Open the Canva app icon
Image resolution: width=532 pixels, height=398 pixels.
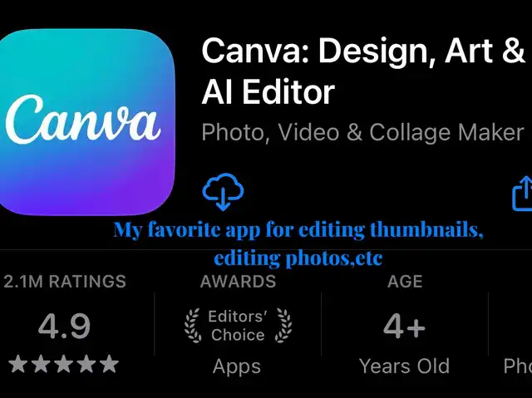coord(87,122)
